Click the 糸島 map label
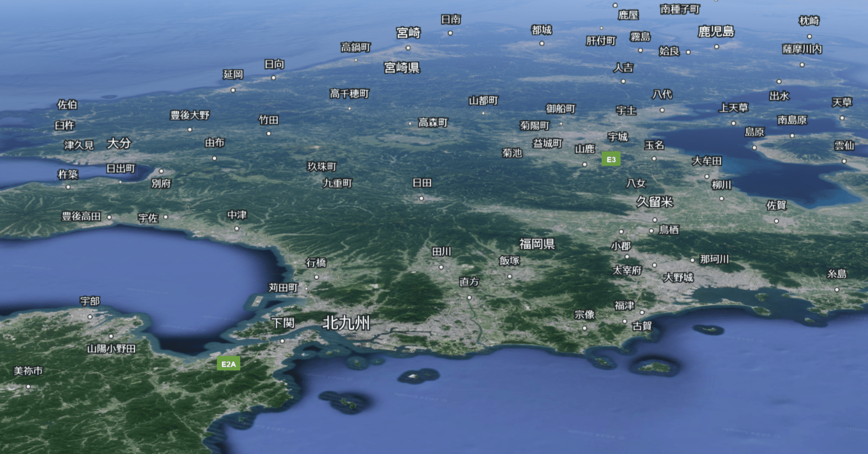The height and width of the screenshot is (454, 868). 837,274
